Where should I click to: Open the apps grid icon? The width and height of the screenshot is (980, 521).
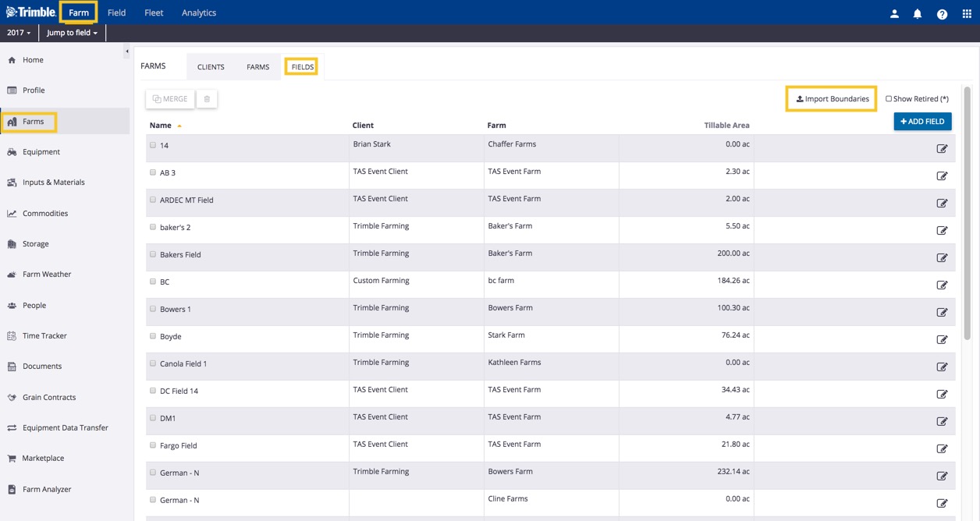[967, 13]
